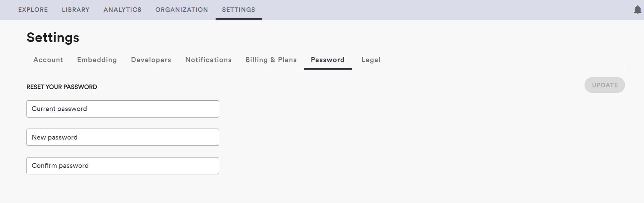Switch to the Developers tab
The width and height of the screenshot is (644, 203).
tap(151, 60)
